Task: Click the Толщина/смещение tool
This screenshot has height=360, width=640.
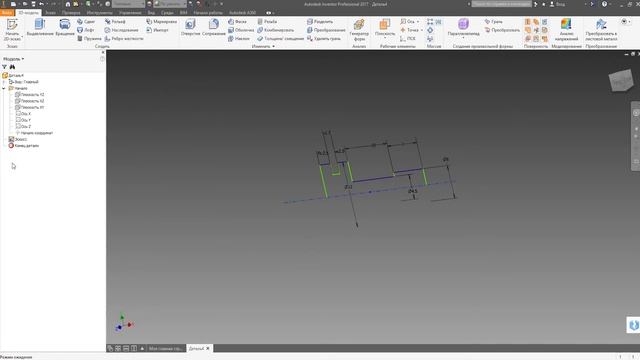Action: (x=280, y=39)
